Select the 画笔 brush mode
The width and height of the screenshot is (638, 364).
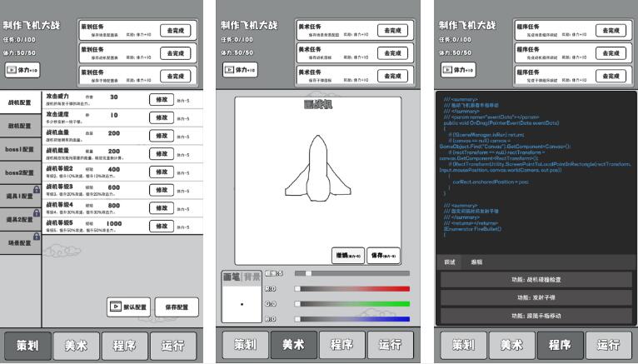tap(232, 277)
